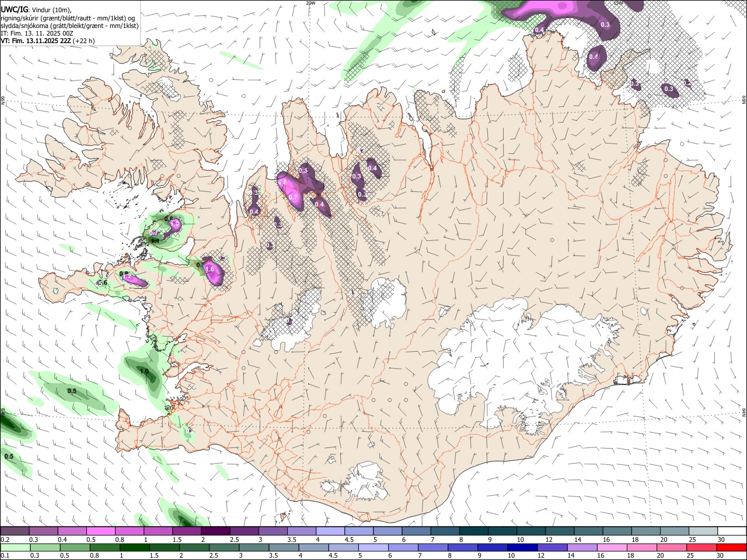Click the bold UWC/IG title text
747x560 pixels.
click(15, 9)
